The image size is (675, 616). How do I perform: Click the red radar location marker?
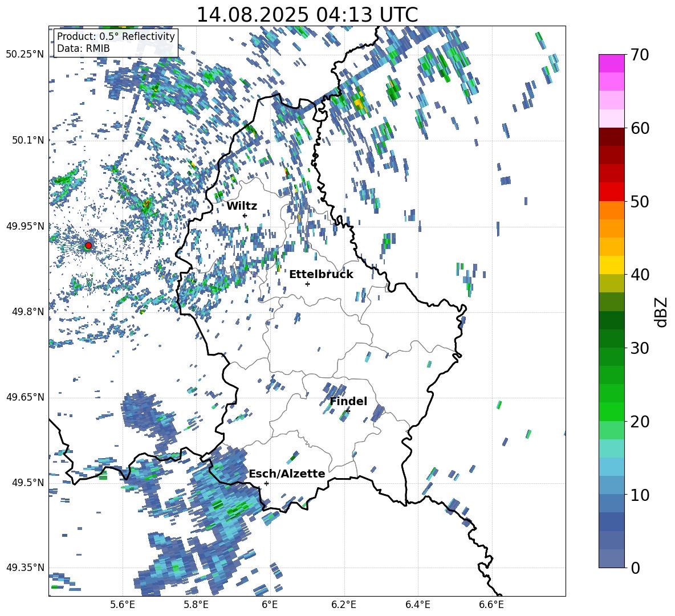click(88, 245)
